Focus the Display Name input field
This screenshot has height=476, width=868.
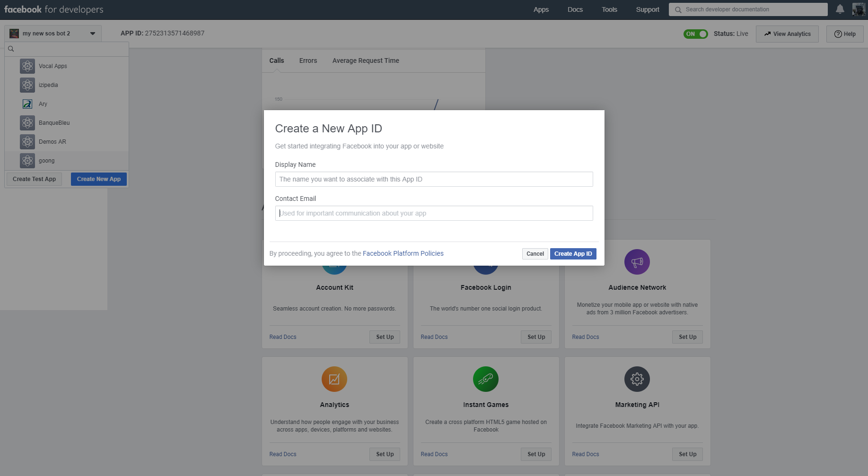(434, 179)
